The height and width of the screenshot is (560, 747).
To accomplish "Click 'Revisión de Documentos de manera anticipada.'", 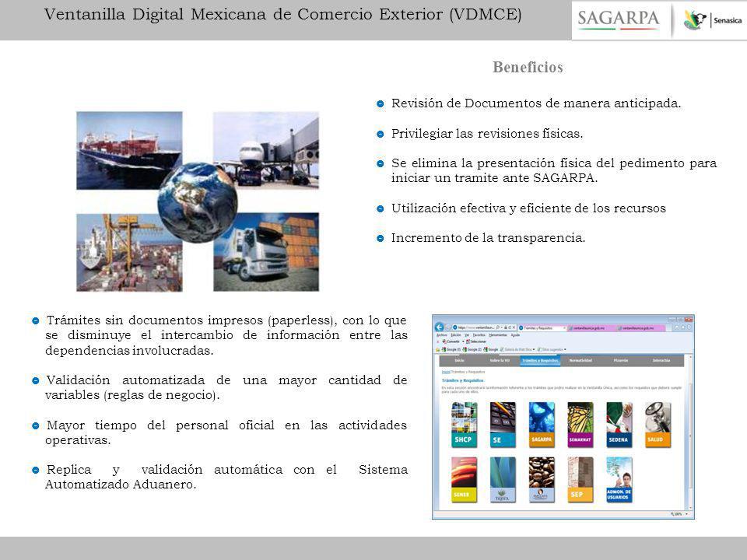I will [x=536, y=103].
